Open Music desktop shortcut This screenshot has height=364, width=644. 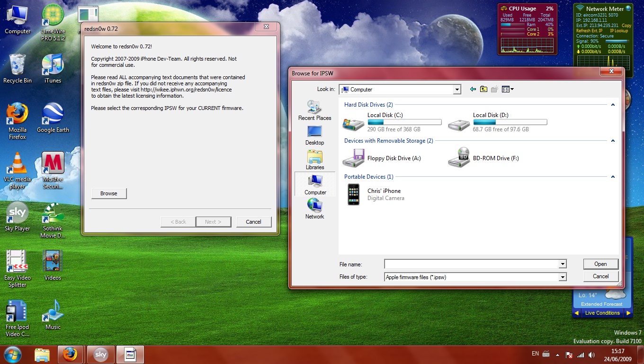pyautogui.click(x=53, y=315)
